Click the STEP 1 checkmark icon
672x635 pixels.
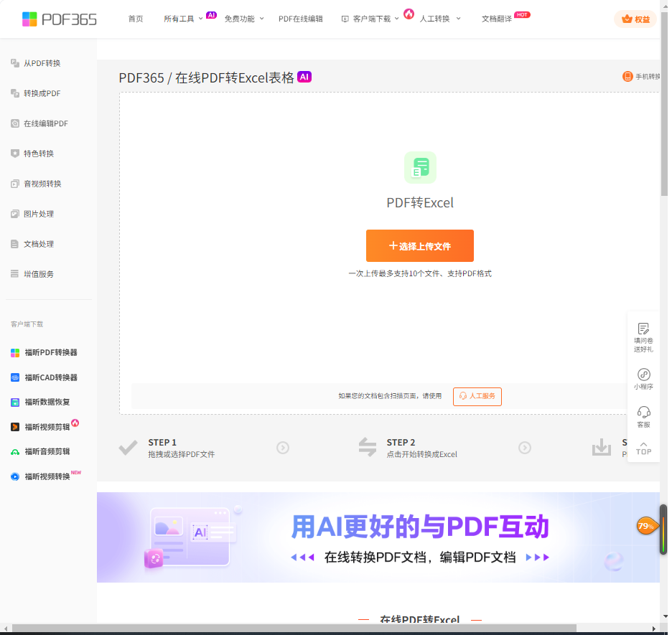tap(128, 448)
